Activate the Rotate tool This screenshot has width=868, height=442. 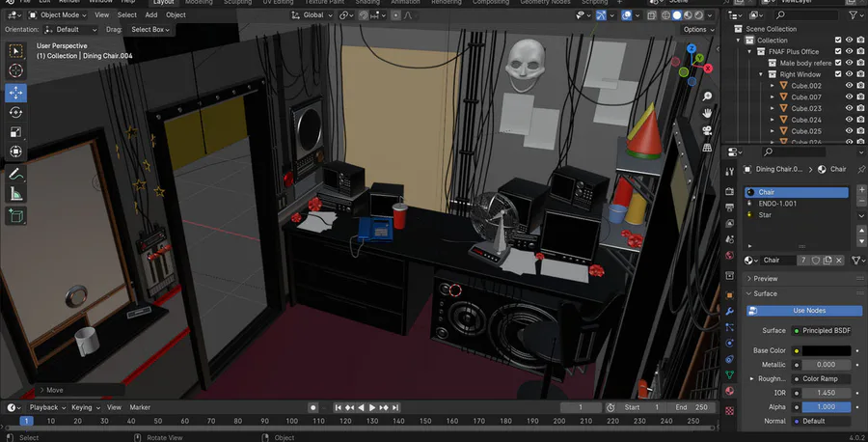tap(16, 113)
